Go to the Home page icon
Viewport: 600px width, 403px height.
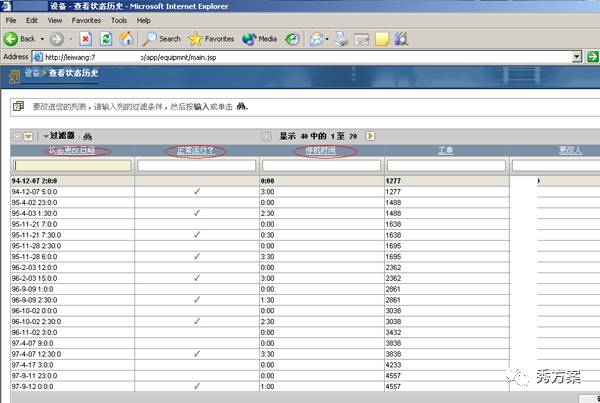pyautogui.click(x=127, y=39)
